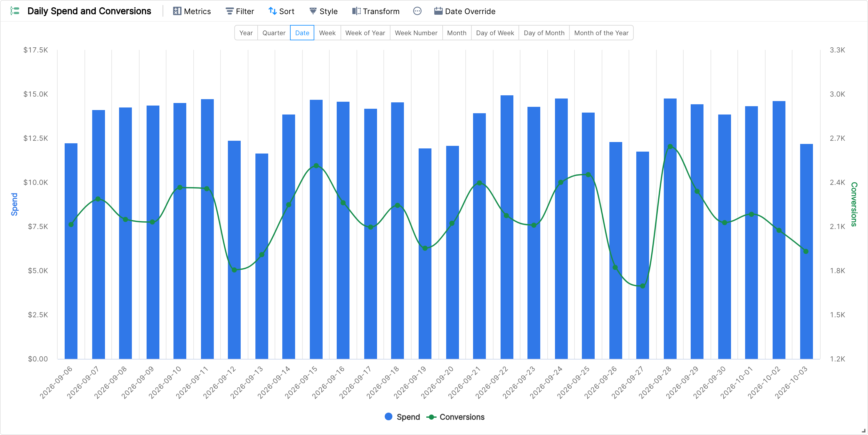The width and height of the screenshot is (868, 435).
Task: Click the Spend bar for 2026-09-06
Action: click(71, 251)
